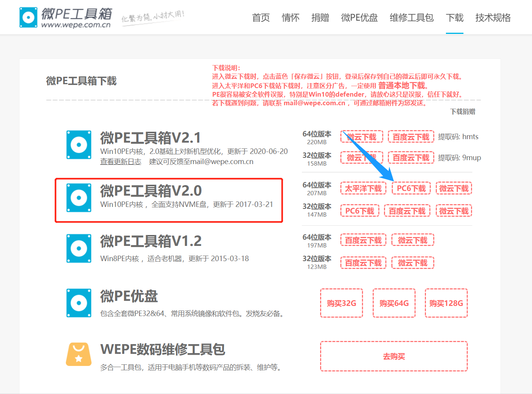The width and height of the screenshot is (532, 394).
Task: Click V2.0 32位 百度云下载 button
Action: coord(407,211)
